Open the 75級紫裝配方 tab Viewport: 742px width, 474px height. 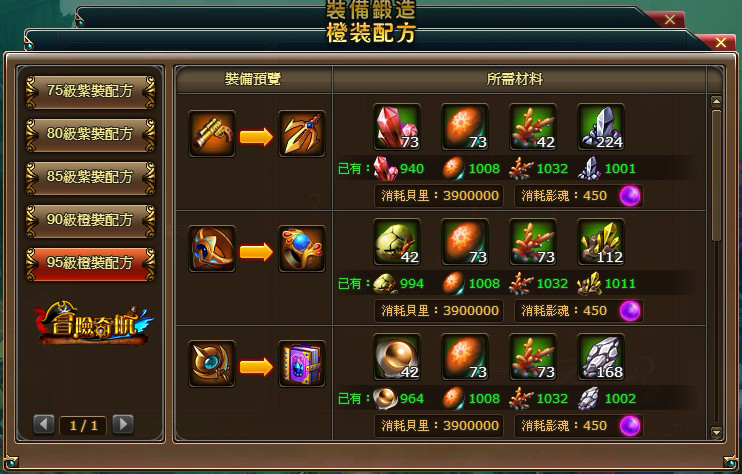[90, 91]
